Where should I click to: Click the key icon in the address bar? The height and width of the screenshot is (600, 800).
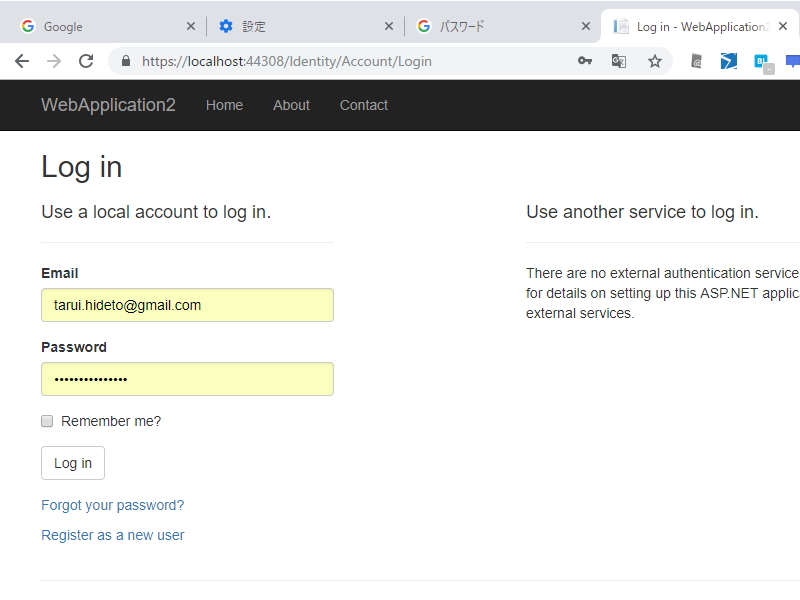[x=585, y=61]
